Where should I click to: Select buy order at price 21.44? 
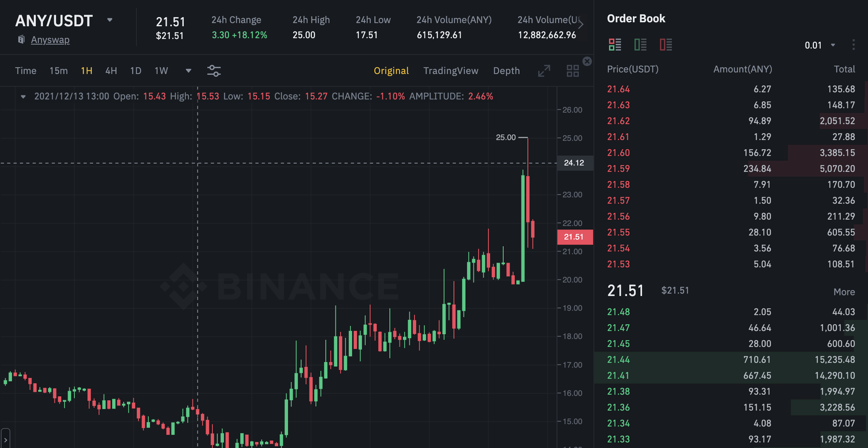point(731,360)
